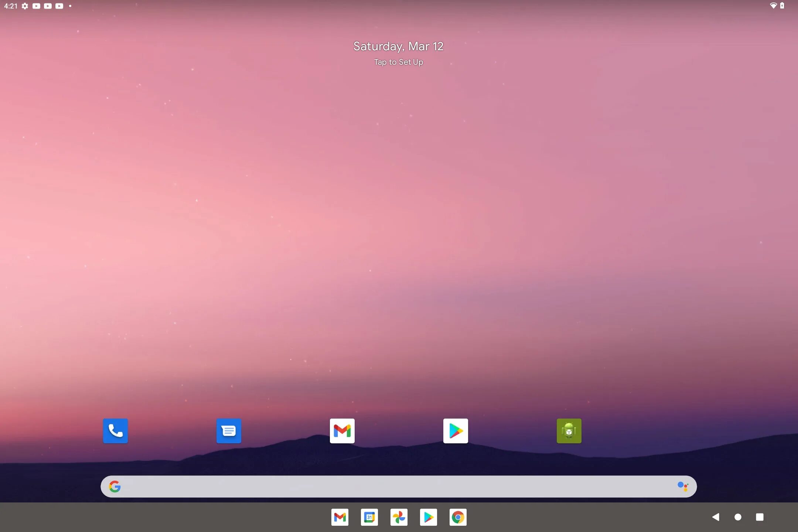
Task: Tap the 'Tap to Set Up' link
Action: pos(399,62)
